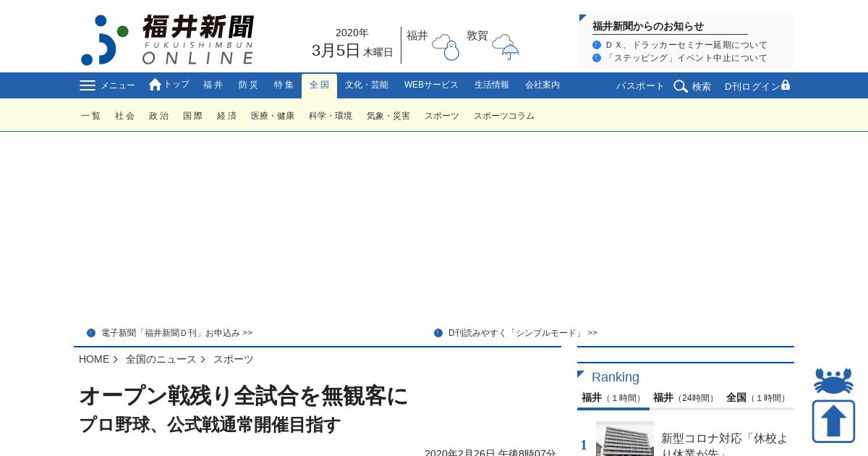Screen dimensions: 868x456
Task: Click the D刊ログイン link
Action: [752, 86]
